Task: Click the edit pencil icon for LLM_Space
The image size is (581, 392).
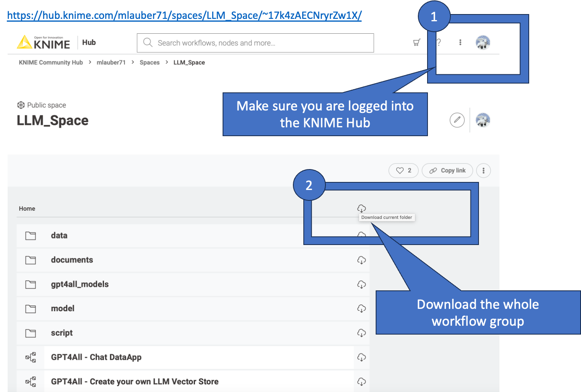Action: tap(457, 120)
